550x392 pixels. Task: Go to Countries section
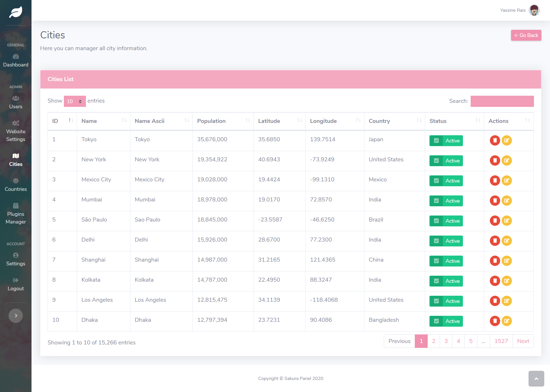(x=16, y=185)
